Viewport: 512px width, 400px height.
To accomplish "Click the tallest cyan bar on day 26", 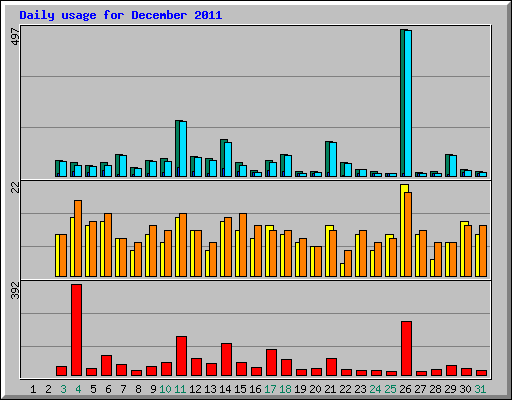I will [408, 103].
